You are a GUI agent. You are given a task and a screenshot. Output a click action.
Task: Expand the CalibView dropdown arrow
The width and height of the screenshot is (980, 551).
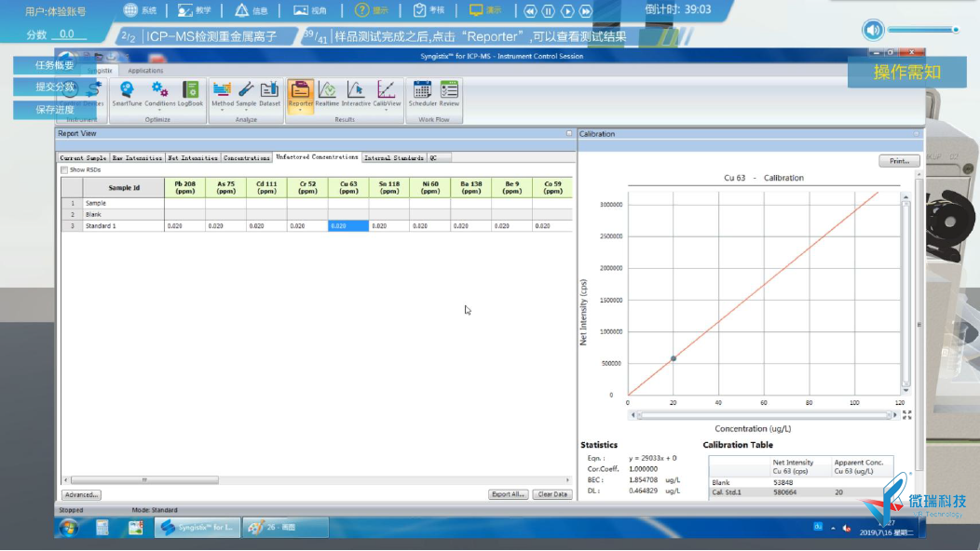click(387, 110)
